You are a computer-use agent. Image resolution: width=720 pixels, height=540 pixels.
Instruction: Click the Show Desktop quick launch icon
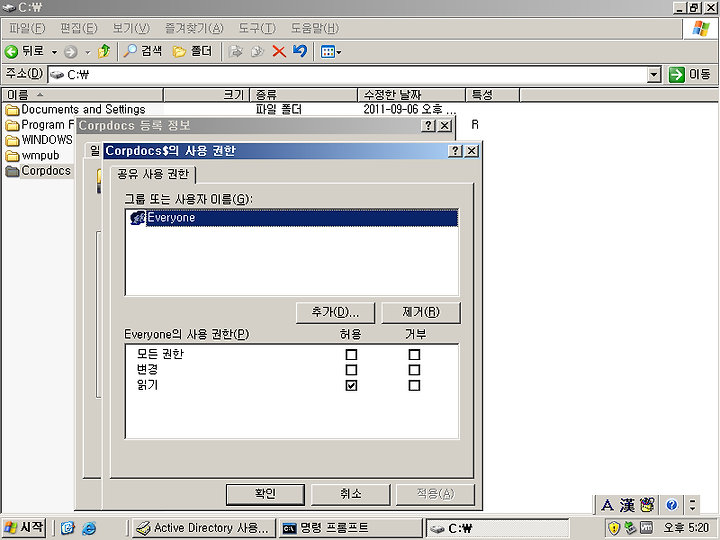[x=68, y=528]
